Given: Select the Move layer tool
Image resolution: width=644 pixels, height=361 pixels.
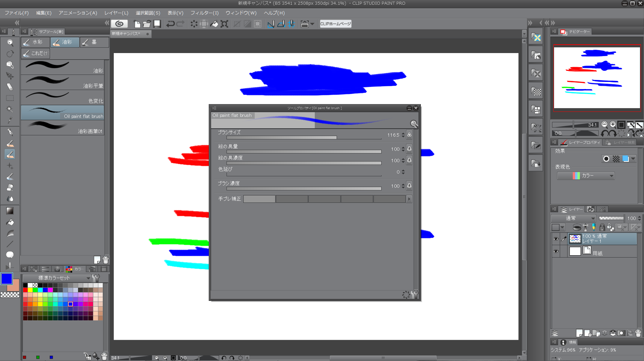Looking at the screenshot, I should pos(10,76).
